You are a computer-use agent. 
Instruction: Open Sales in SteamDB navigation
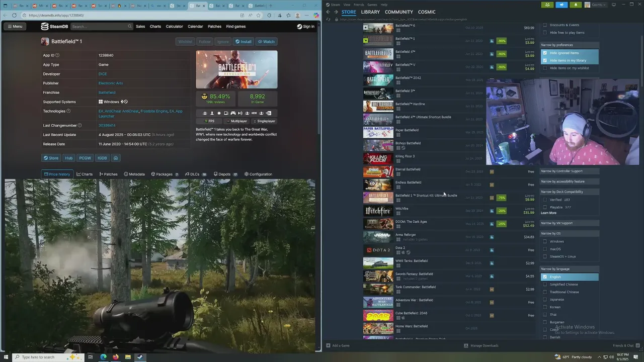point(140,26)
